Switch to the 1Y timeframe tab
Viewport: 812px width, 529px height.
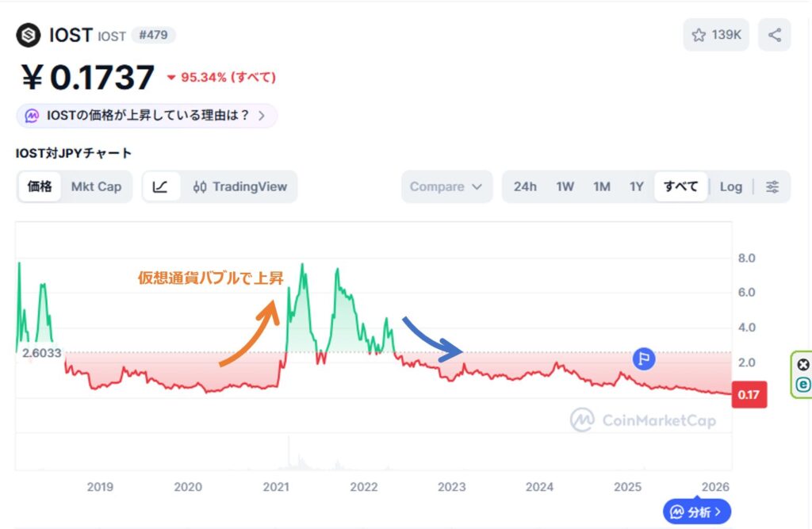[x=636, y=186]
